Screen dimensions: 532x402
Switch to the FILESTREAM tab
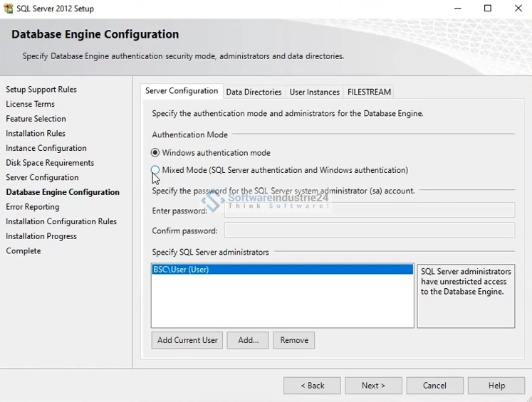pyautogui.click(x=369, y=92)
